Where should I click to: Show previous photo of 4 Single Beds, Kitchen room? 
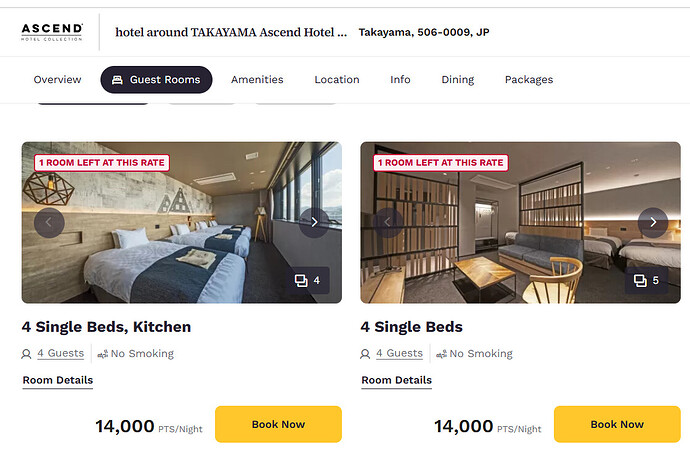pyautogui.click(x=49, y=222)
